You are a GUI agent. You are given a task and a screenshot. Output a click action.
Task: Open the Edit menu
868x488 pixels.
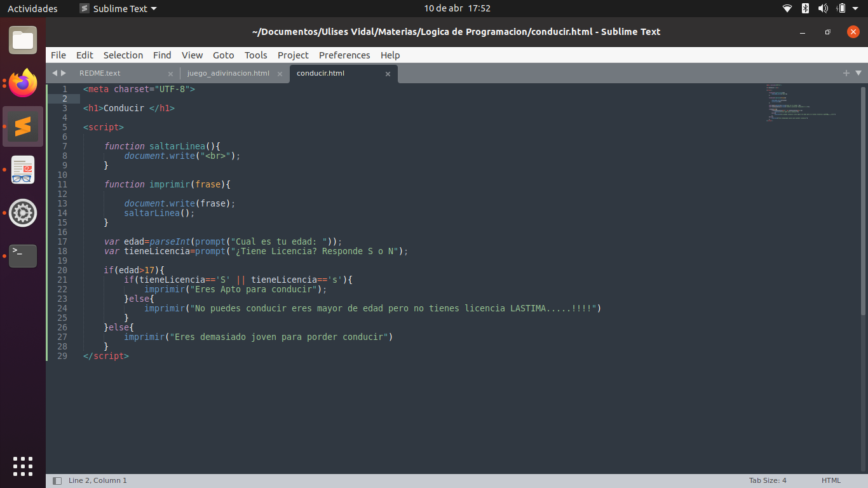85,55
